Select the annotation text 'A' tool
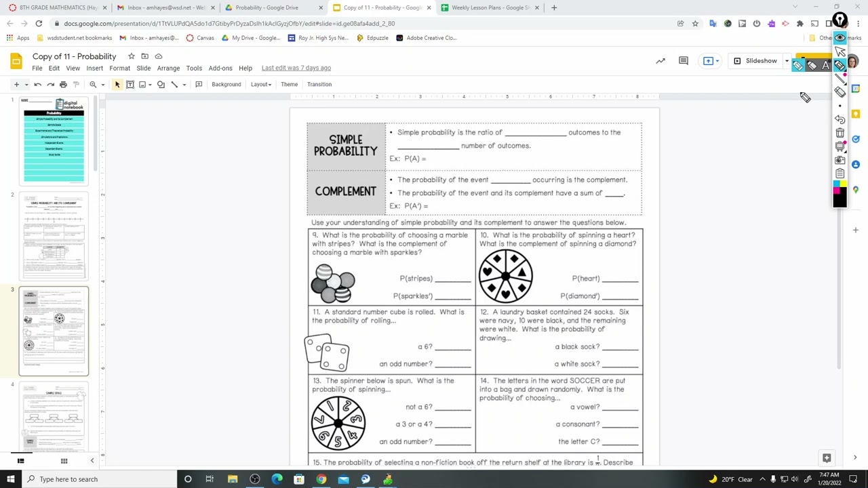868x488 pixels. [x=825, y=66]
